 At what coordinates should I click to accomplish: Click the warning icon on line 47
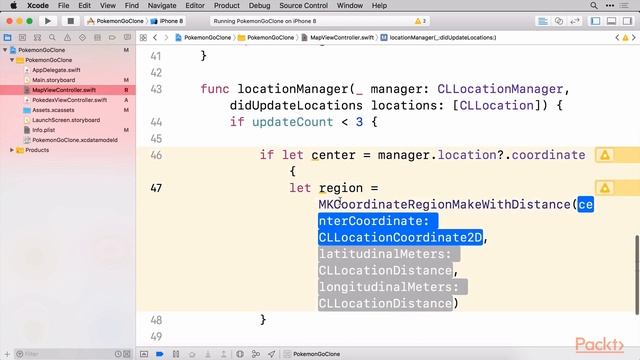604,188
